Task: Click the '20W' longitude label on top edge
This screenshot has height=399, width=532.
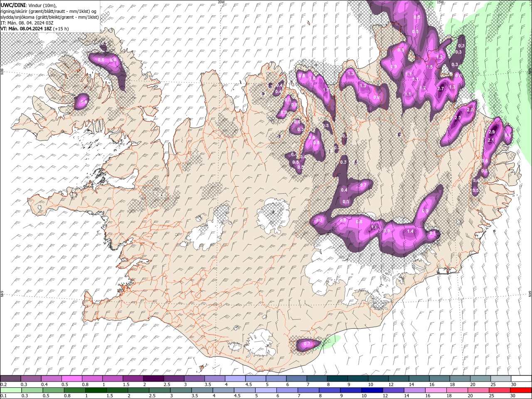Action: click(x=221, y=2)
